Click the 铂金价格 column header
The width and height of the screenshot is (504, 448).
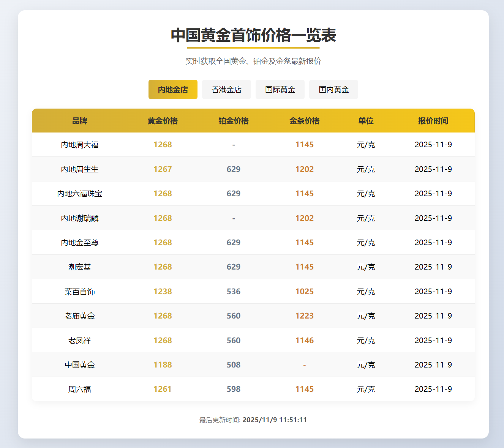[234, 121]
